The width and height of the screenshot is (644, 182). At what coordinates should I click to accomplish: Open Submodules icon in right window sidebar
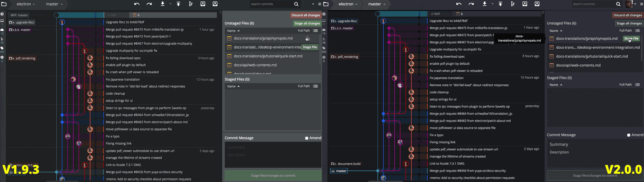coord(324,57)
